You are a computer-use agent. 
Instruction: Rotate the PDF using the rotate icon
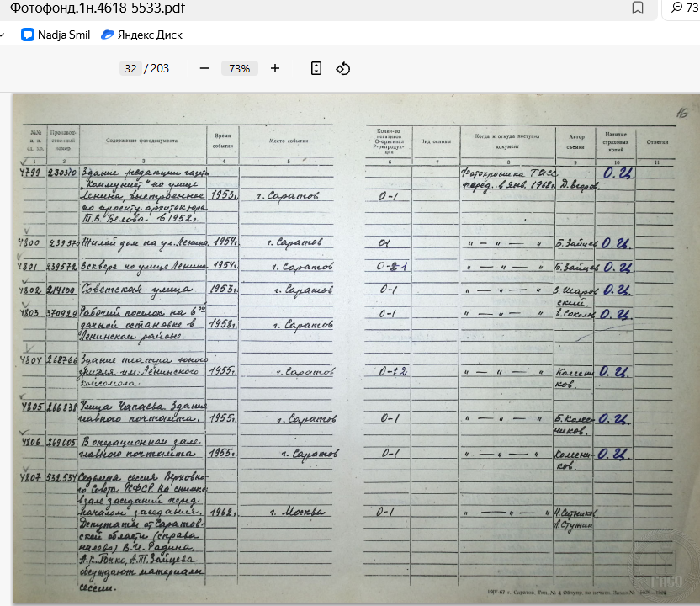[342, 68]
